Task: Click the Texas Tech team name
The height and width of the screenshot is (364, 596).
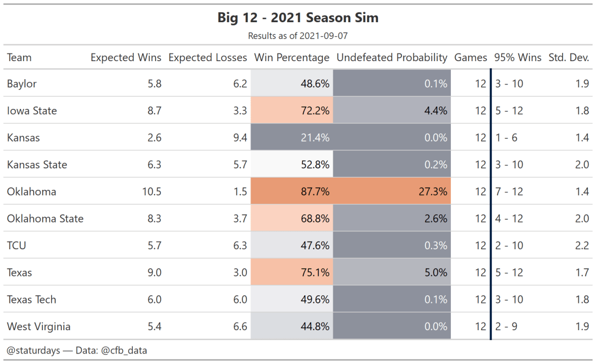Action: (x=31, y=299)
